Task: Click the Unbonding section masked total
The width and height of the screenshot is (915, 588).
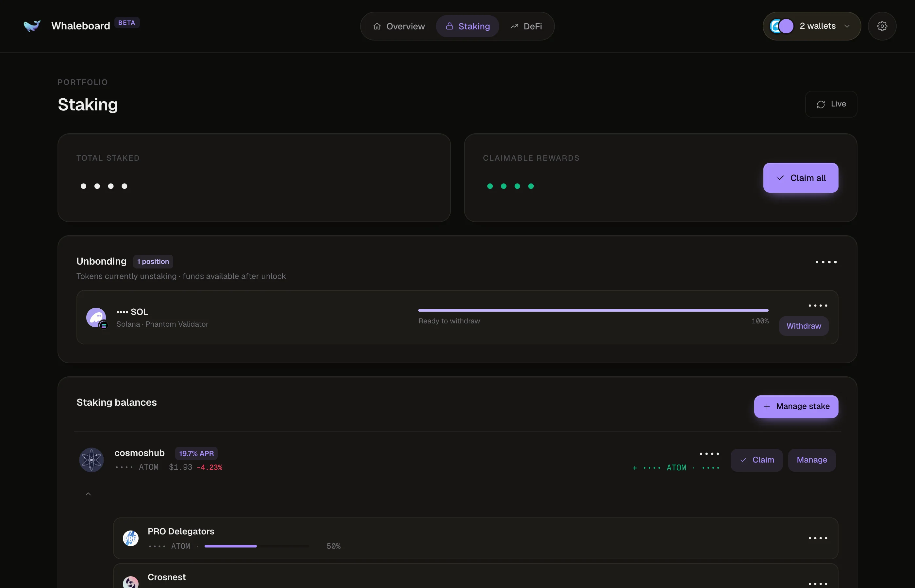Action: (826, 262)
